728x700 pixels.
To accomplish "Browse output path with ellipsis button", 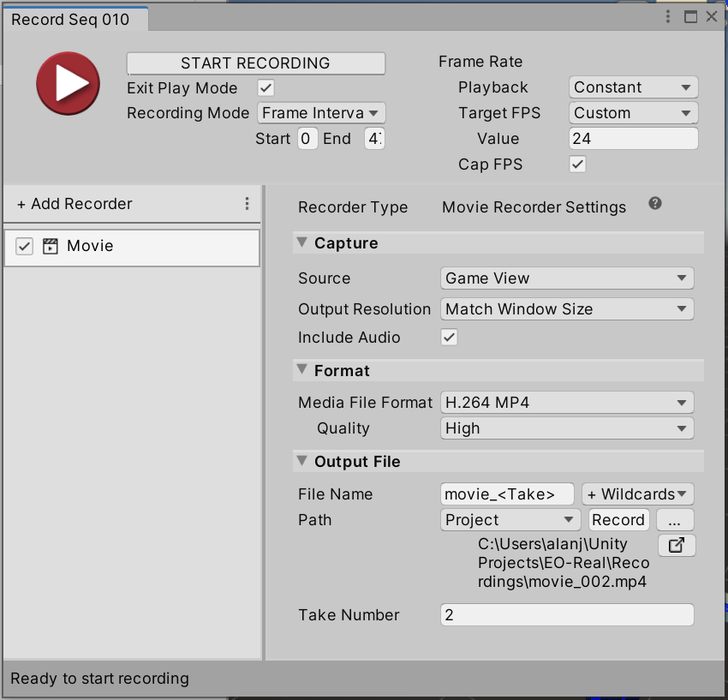I will point(675,520).
